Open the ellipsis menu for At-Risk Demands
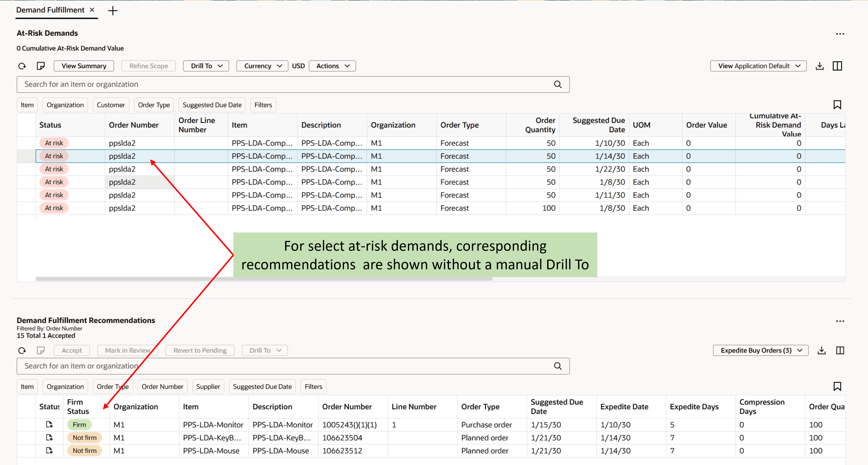This screenshot has width=868, height=465. point(840,34)
